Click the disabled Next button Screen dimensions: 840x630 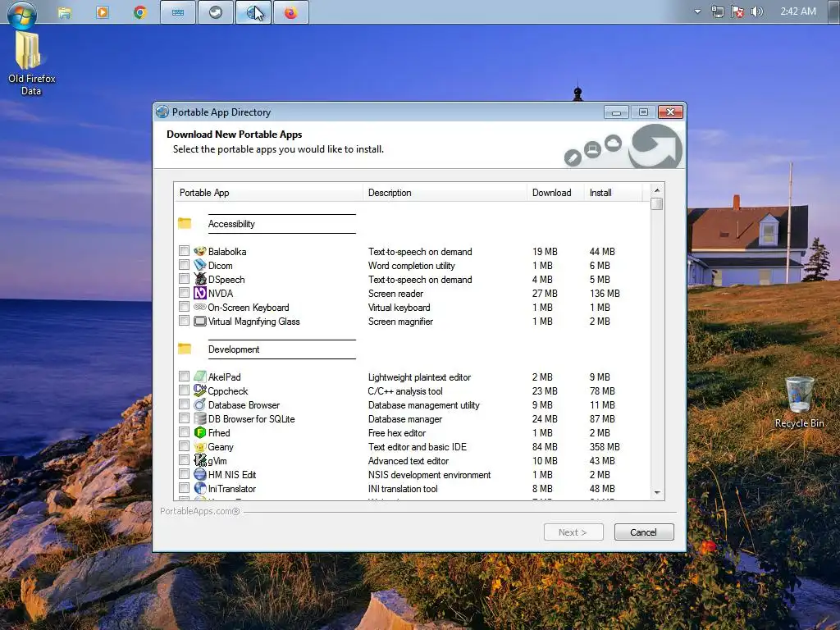pos(573,532)
